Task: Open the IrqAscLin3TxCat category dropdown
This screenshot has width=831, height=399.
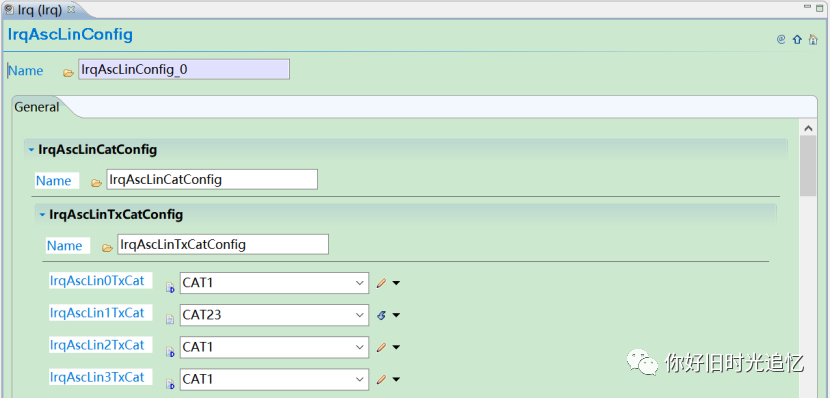Action: point(359,379)
